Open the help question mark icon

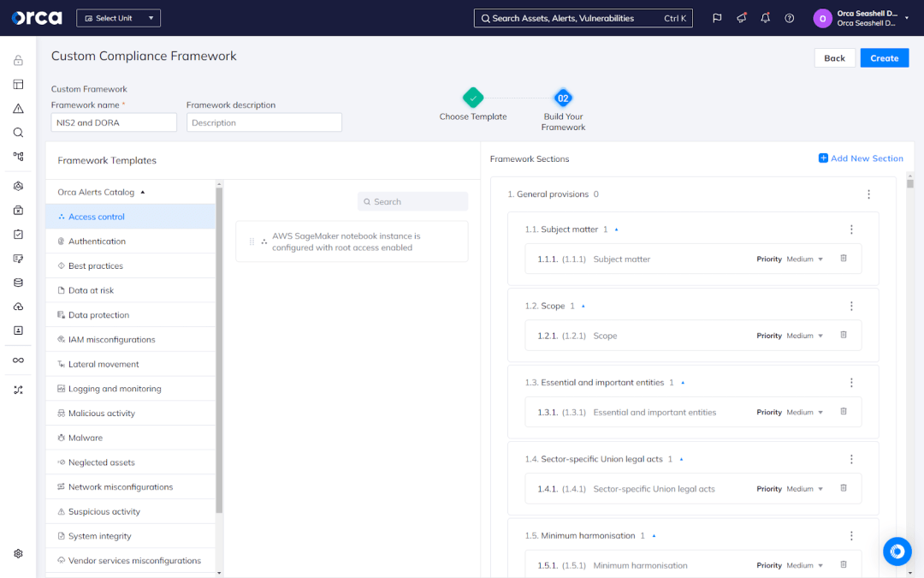click(789, 18)
